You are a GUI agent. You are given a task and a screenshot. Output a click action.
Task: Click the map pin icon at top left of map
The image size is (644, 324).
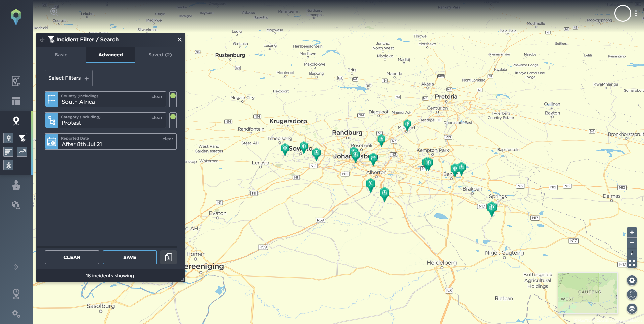(x=54, y=12)
